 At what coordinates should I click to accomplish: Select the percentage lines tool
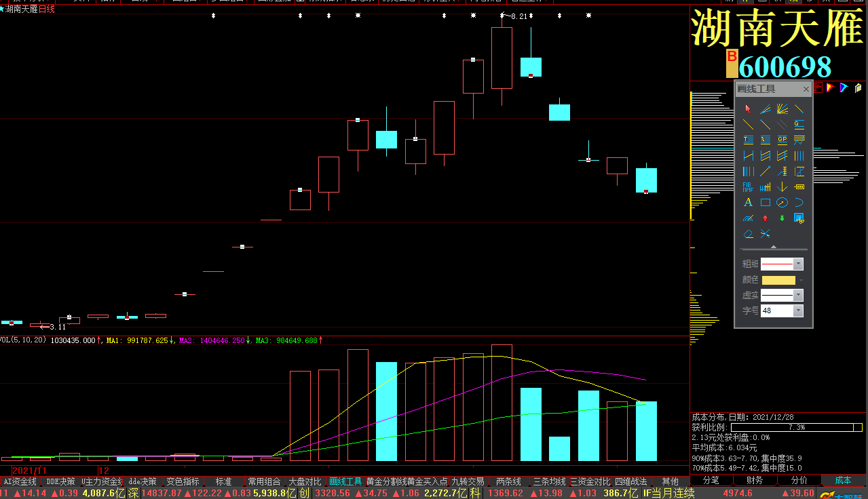point(766,140)
